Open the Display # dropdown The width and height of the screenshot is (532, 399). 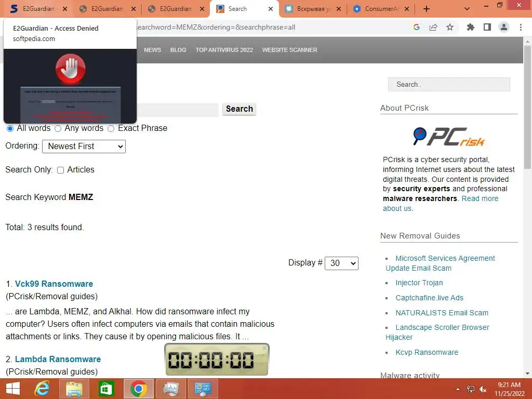pos(341,263)
